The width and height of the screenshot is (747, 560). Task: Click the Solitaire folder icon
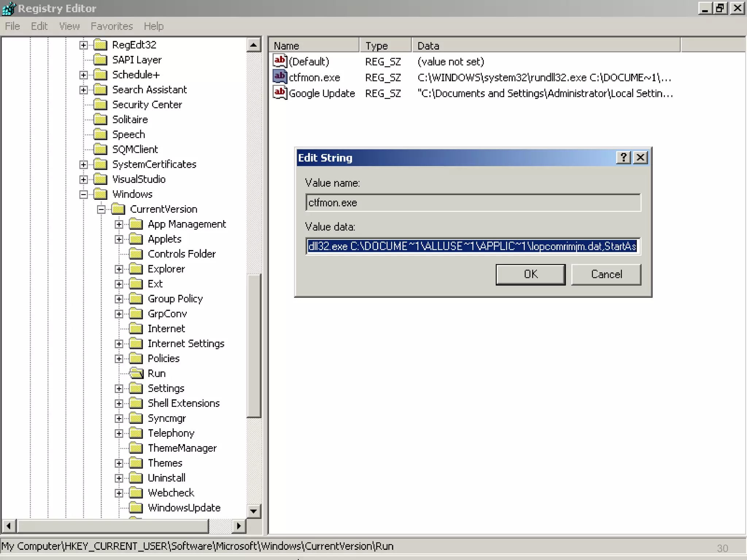(x=100, y=120)
